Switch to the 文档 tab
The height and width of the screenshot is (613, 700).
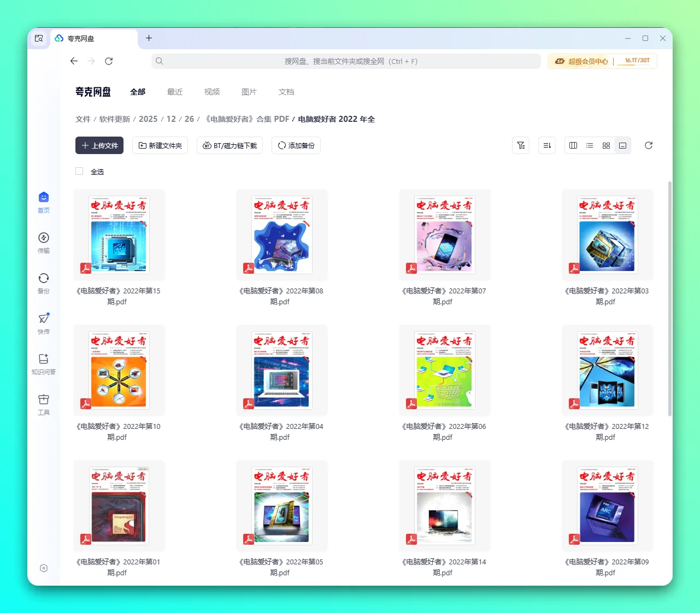(x=286, y=92)
